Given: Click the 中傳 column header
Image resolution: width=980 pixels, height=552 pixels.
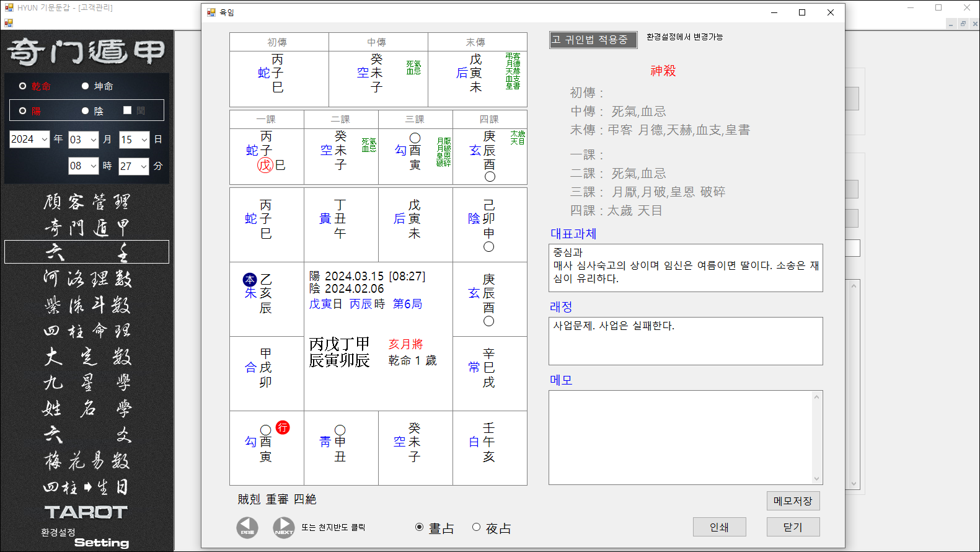Looking at the screenshot, I should (x=378, y=42).
